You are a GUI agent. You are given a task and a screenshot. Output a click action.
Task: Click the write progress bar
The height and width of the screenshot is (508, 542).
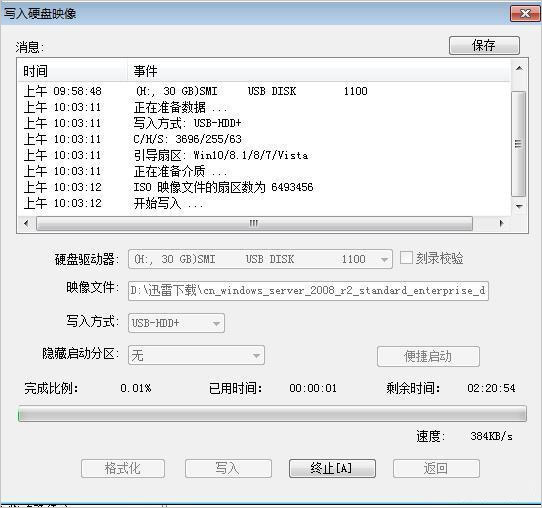click(272, 414)
